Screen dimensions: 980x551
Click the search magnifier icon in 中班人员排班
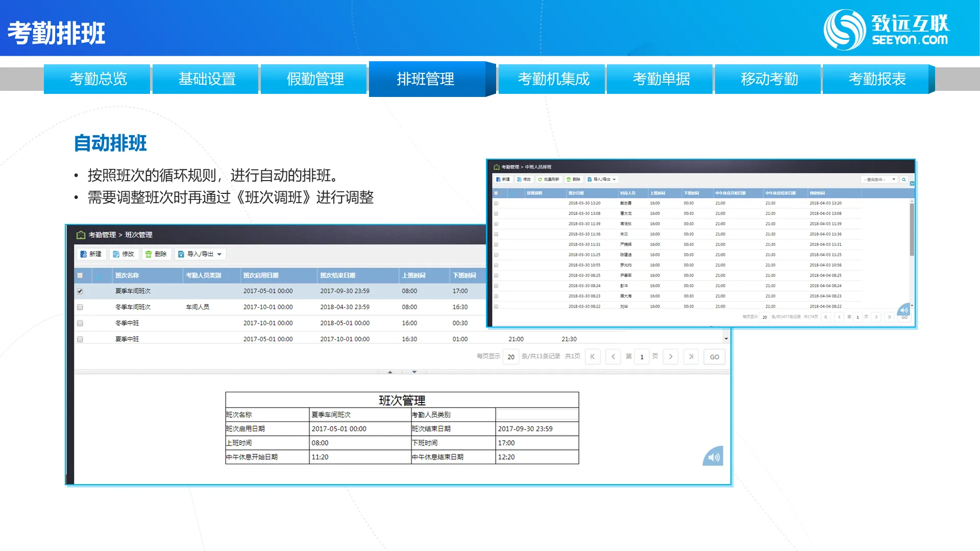pyautogui.click(x=904, y=180)
